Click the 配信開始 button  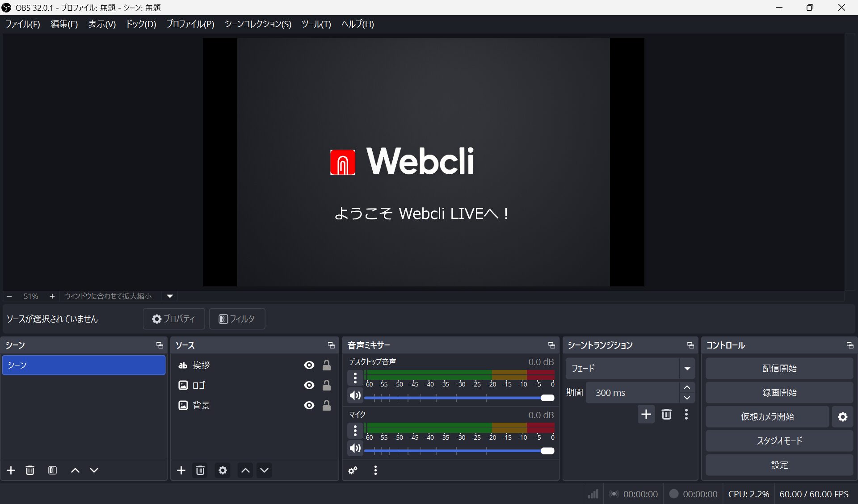(x=779, y=369)
